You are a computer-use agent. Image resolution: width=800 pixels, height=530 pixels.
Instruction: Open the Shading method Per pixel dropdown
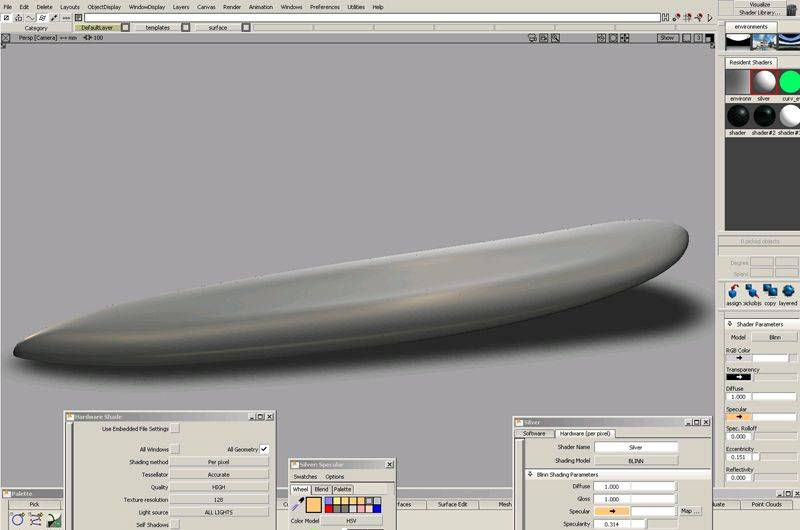coord(219,462)
